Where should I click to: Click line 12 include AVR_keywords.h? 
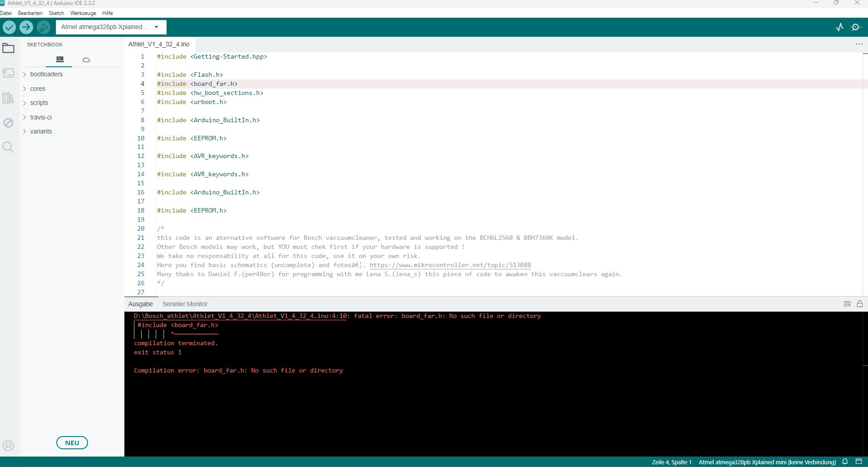point(203,156)
